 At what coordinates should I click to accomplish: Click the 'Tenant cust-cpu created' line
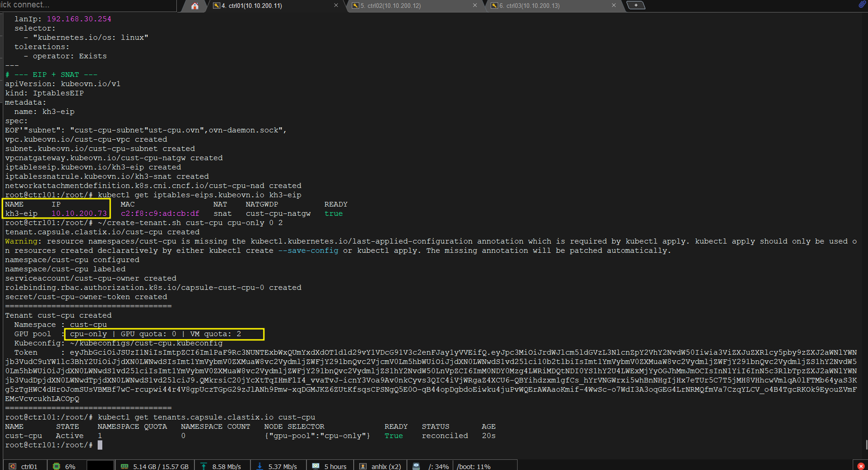[x=58, y=315]
